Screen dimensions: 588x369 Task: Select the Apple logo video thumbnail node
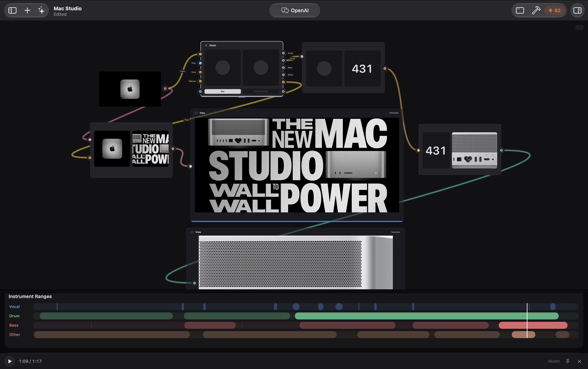[130, 89]
